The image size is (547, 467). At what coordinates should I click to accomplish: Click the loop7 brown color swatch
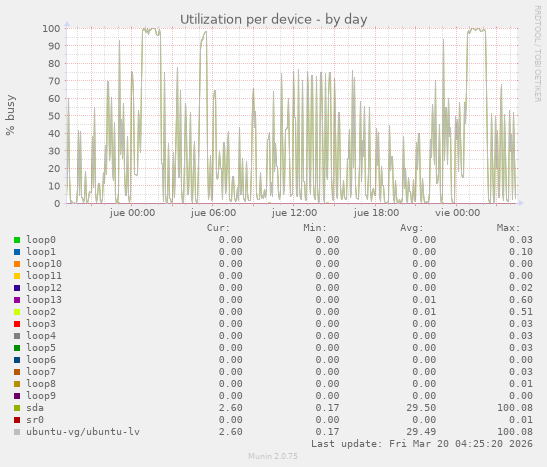click(x=17, y=372)
